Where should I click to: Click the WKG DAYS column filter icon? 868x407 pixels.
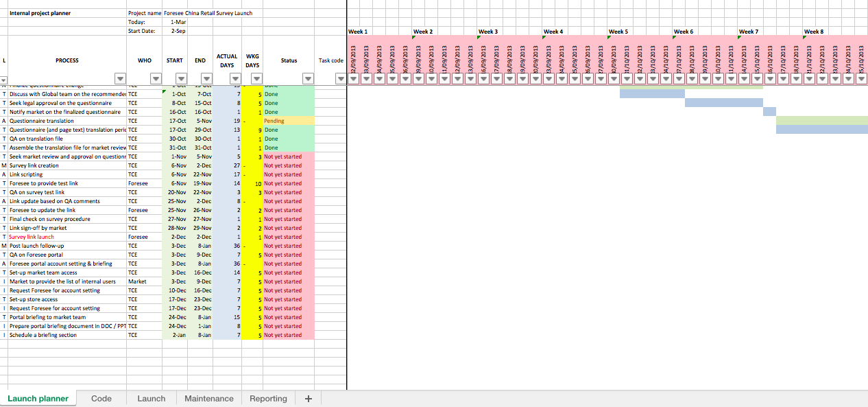pos(257,78)
